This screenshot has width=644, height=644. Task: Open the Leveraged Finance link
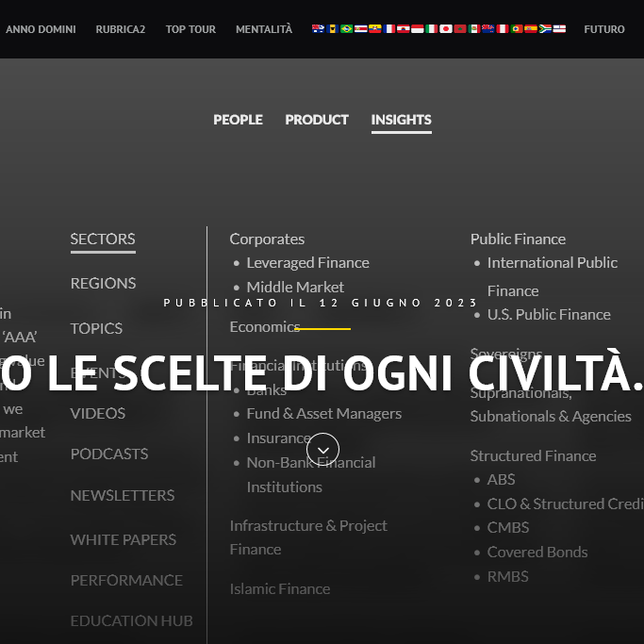tap(307, 262)
